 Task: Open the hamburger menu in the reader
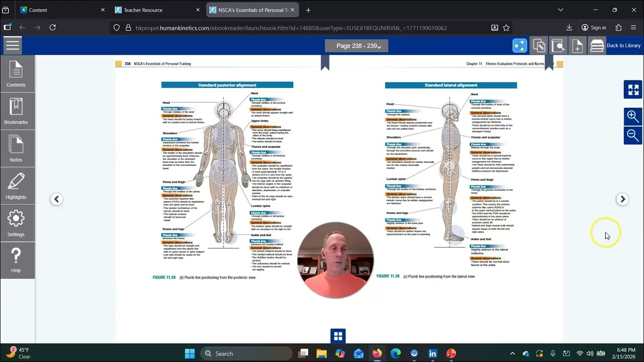tap(13, 46)
